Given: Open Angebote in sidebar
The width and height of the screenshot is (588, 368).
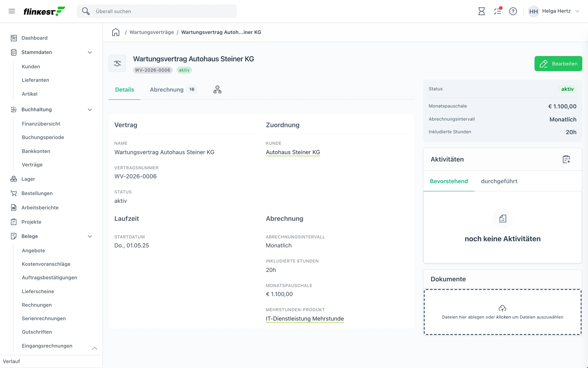Looking at the screenshot, I should (x=33, y=250).
